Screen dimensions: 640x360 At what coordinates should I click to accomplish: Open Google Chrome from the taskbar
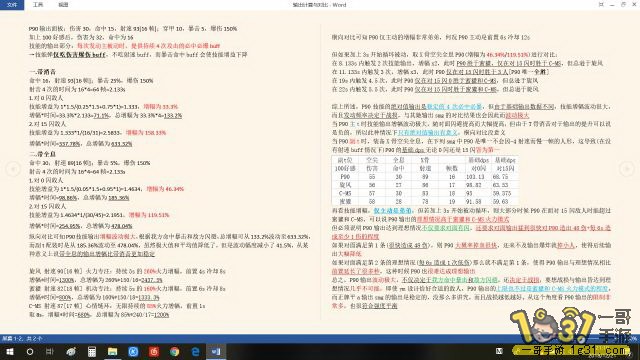click(175, 351)
